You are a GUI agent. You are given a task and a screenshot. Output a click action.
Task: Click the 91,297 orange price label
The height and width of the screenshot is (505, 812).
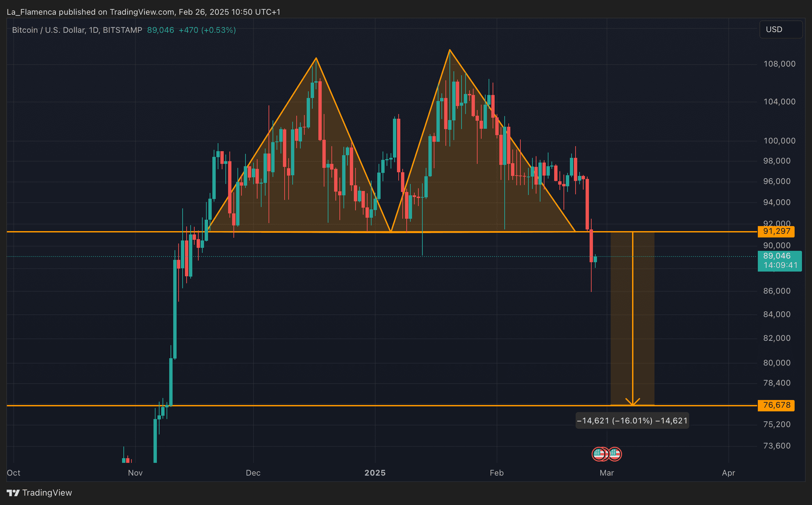[776, 231]
